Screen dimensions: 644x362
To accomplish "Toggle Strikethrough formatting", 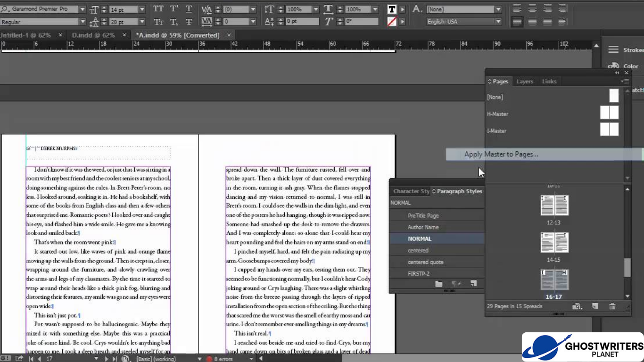I will click(x=189, y=21).
